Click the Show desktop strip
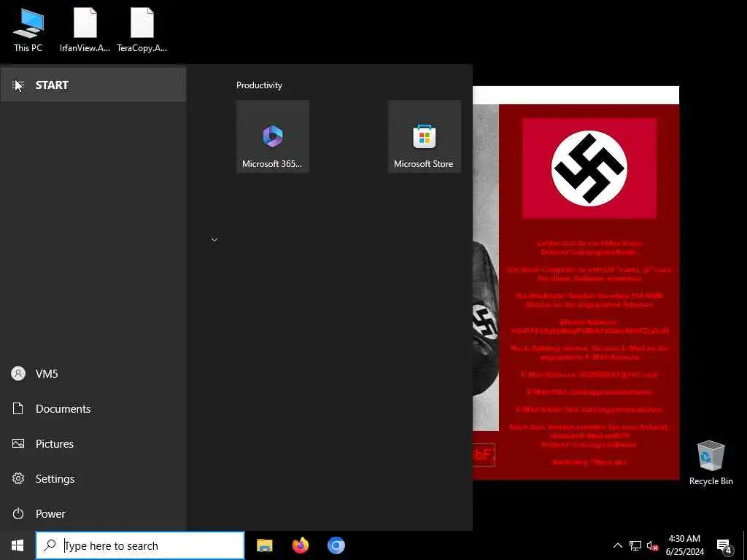The height and width of the screenshot is (560, 747). coord(745,545)
